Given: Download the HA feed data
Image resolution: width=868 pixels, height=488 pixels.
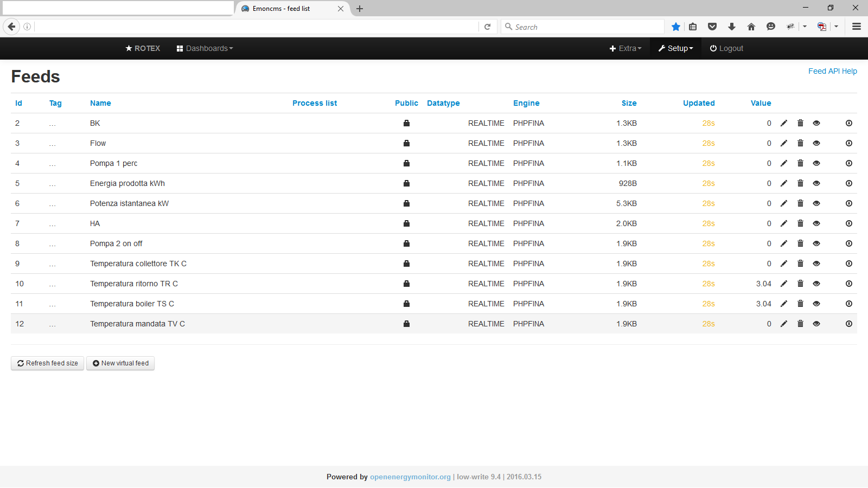Looking at the screenshot, I should [x=848, y=223].
